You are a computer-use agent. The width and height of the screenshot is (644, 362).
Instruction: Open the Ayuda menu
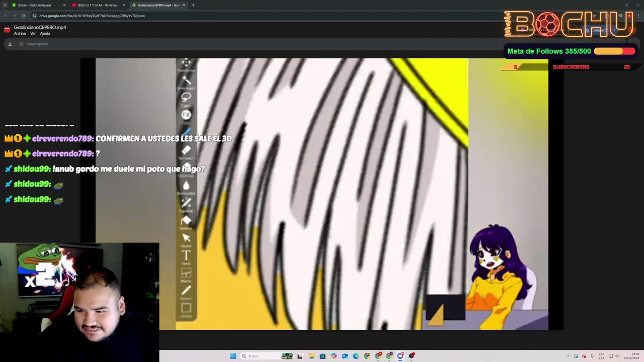(45, 34)
